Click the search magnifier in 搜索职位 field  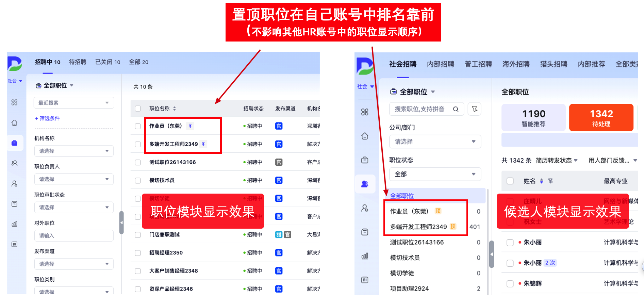[x=456, y=109]
